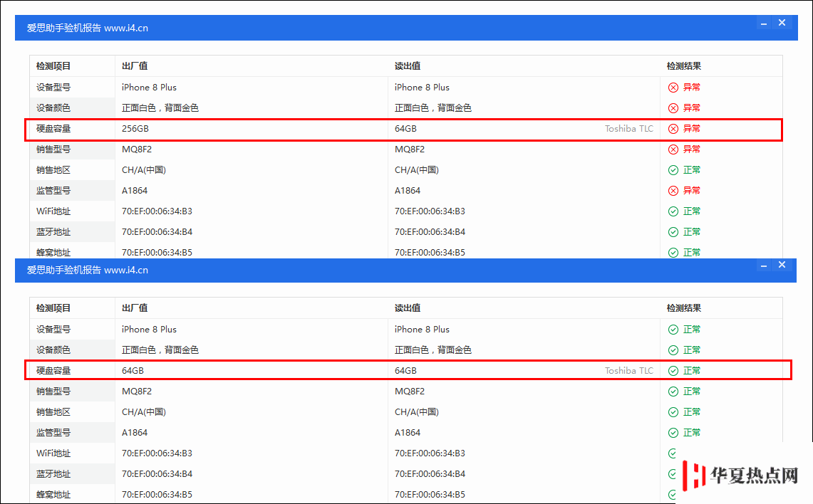
Task: Select read A1864 value in lower report
Action: pos(408,433)
